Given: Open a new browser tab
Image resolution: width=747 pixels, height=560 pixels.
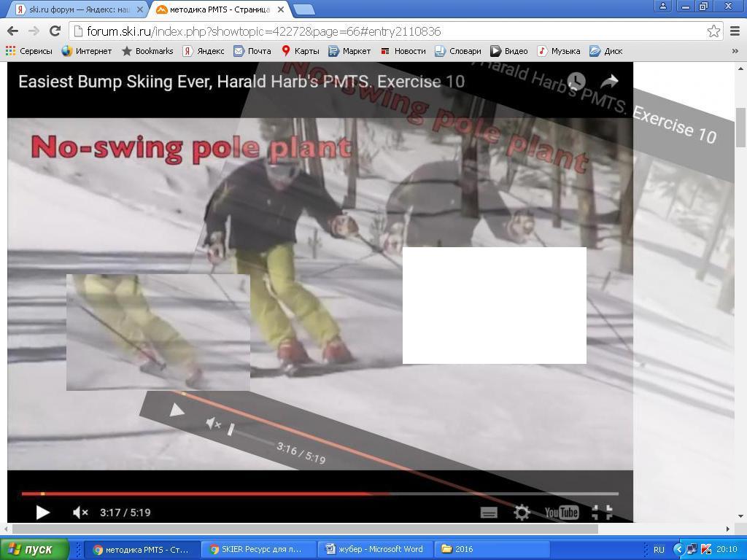Looking at the screenshot, I should pos(303,9).
